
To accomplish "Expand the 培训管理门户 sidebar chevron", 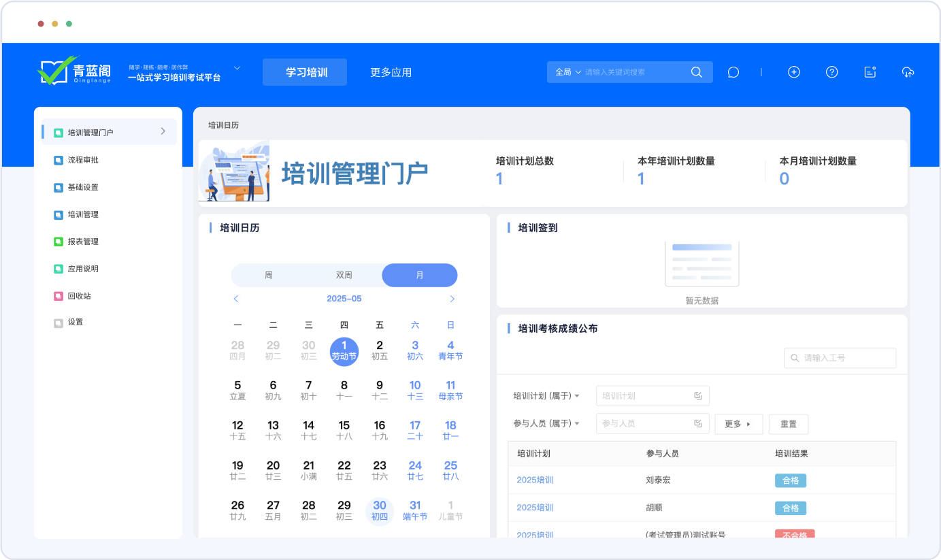I will click(x=163, y=131).
